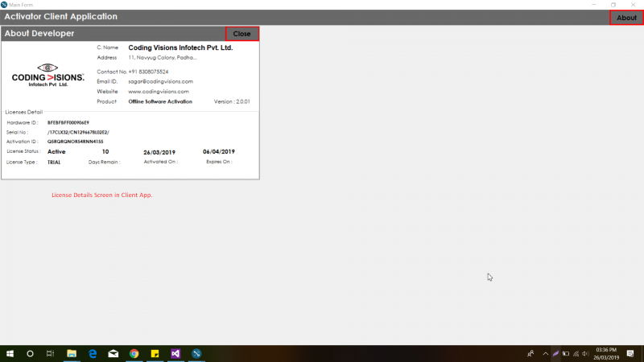Open Sticky Notes from taskbar
Viewport: 644px width, 362px height.
point(155,353)
